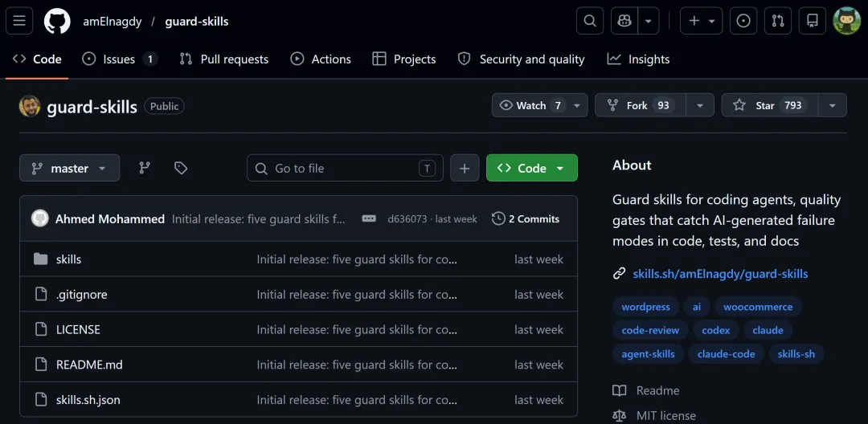View branches icon next to master
Screen dimensions: 868x424
tap(145, 168)
